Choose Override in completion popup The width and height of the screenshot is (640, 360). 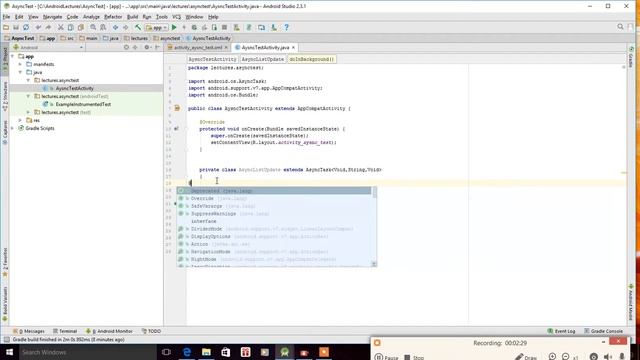pyautogui.click(x=274, y=198)
